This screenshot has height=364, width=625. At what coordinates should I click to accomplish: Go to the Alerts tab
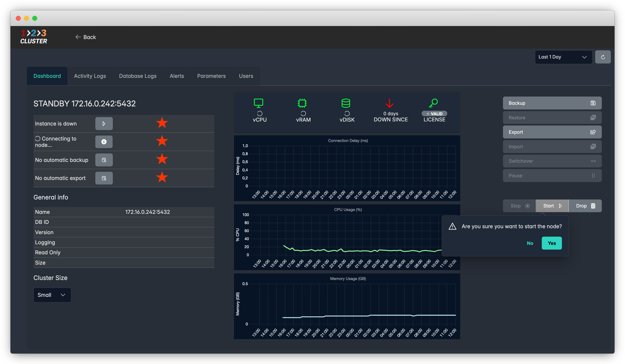[176, 76]
